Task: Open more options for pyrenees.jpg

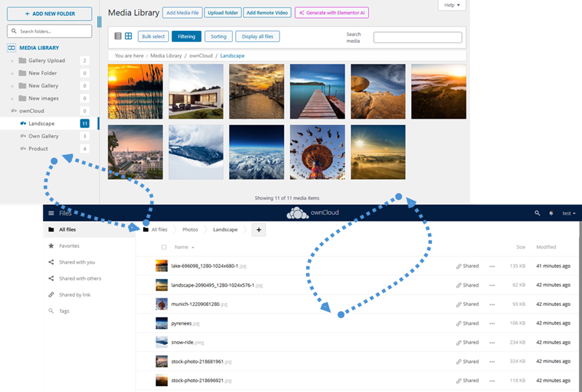Action: (492, 324)
